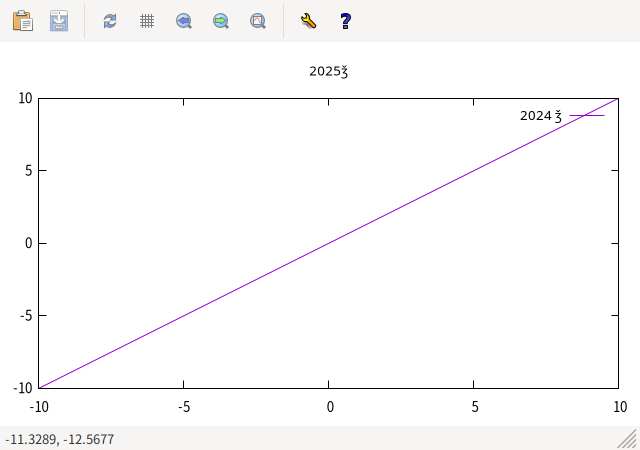Click the window resize grip corner
This screenshot has height=450, width=640.
(628, 439)
